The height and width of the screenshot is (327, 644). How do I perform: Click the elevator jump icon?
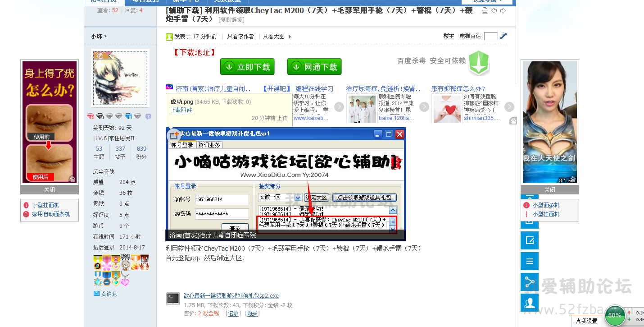tap(503, 36)
